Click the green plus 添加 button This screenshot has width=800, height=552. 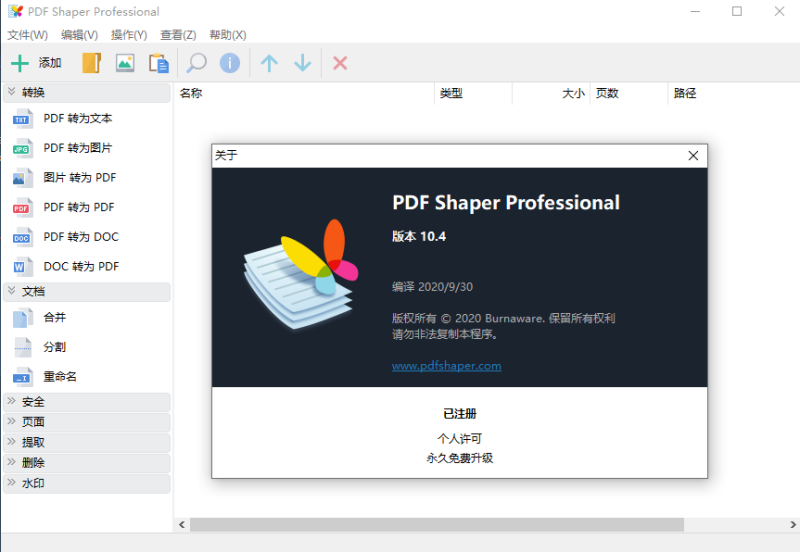[x=36, y=63]
